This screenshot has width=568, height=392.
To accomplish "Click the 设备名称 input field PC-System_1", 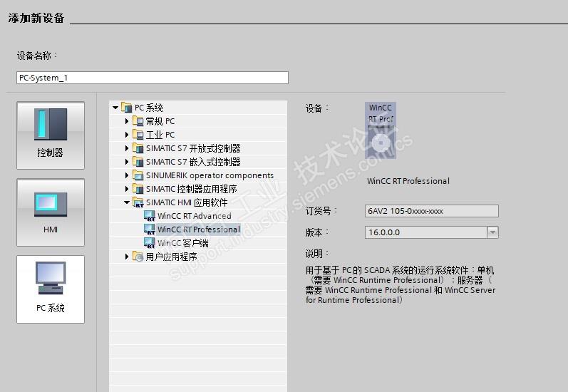I will point(152,78).
